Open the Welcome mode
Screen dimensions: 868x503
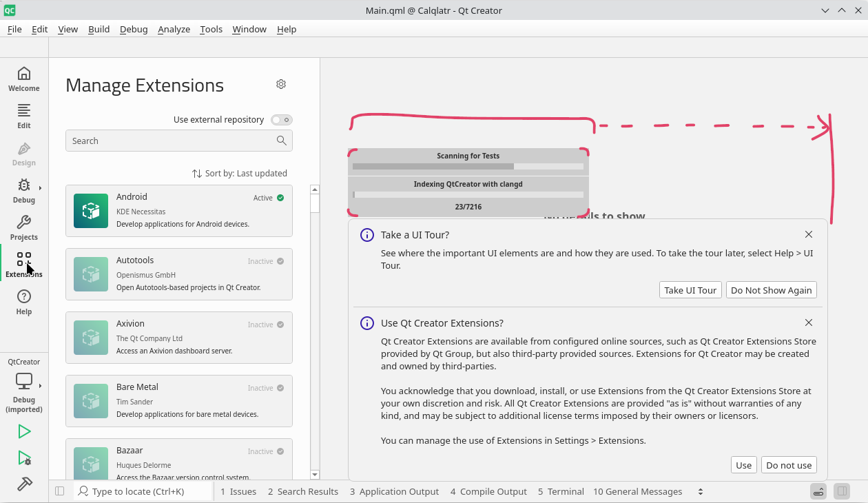pos(24,79)
